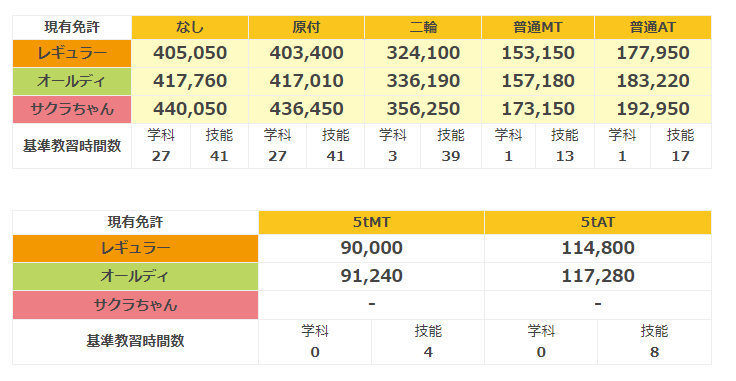The width and height of the screenshot is (736, 381).
Task: Click the 5tMT オールディ price 91,240
Action: coord(371,276)
